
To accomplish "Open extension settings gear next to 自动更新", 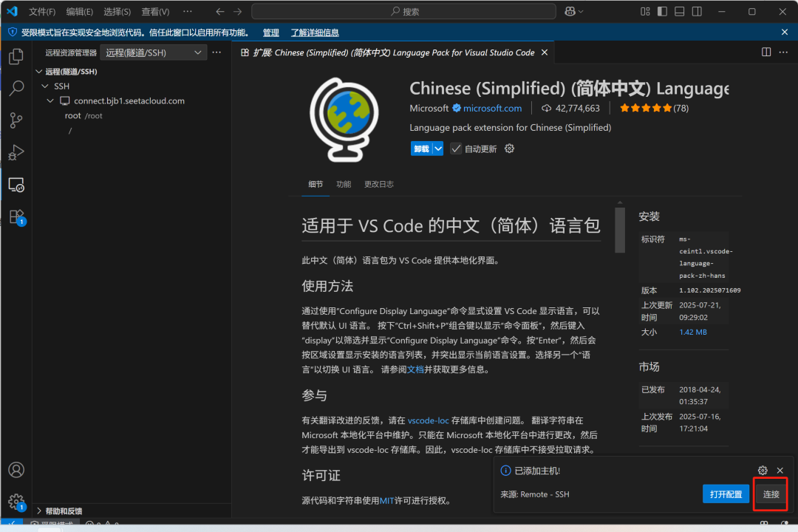I will (509, 149).
